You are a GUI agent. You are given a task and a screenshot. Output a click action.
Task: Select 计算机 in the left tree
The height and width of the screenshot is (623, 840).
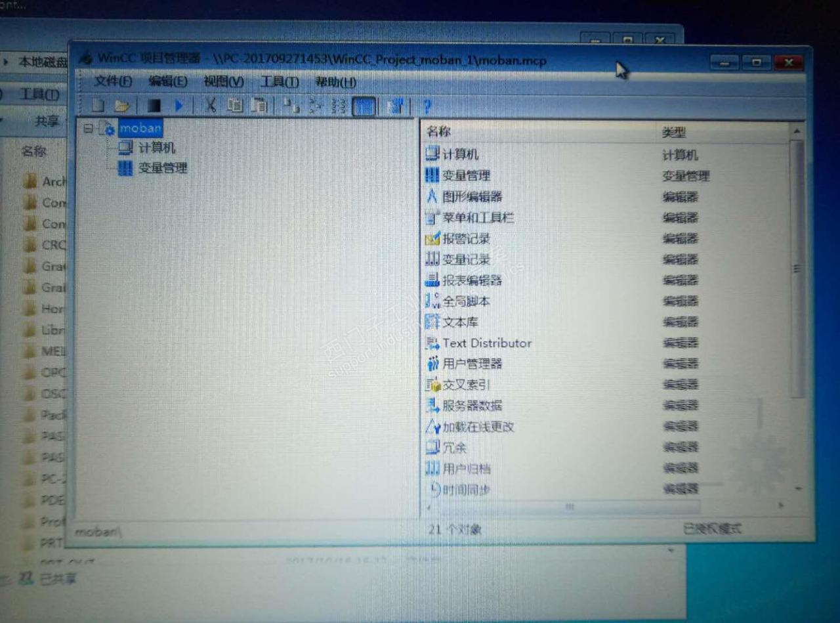coord(157,148)
